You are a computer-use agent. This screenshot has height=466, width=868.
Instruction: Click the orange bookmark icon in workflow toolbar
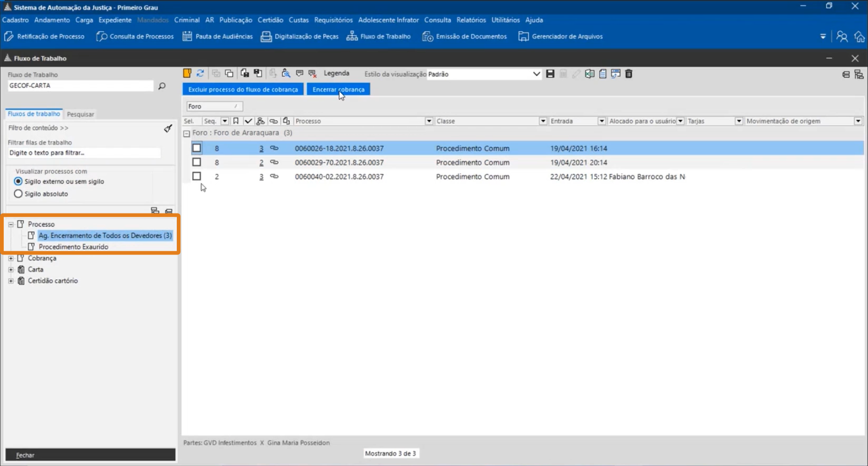[187, 74]
